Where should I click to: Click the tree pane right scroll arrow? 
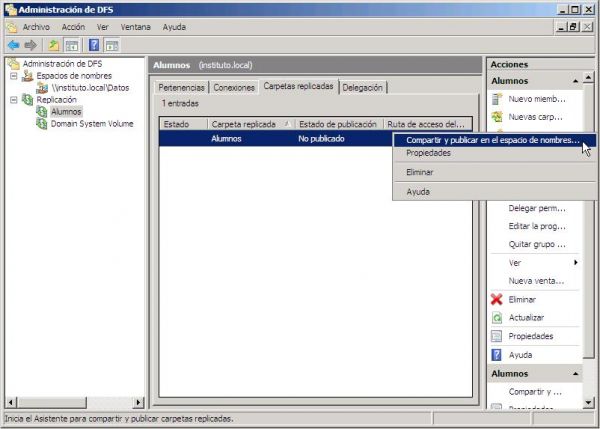click(x=138, y=402)
